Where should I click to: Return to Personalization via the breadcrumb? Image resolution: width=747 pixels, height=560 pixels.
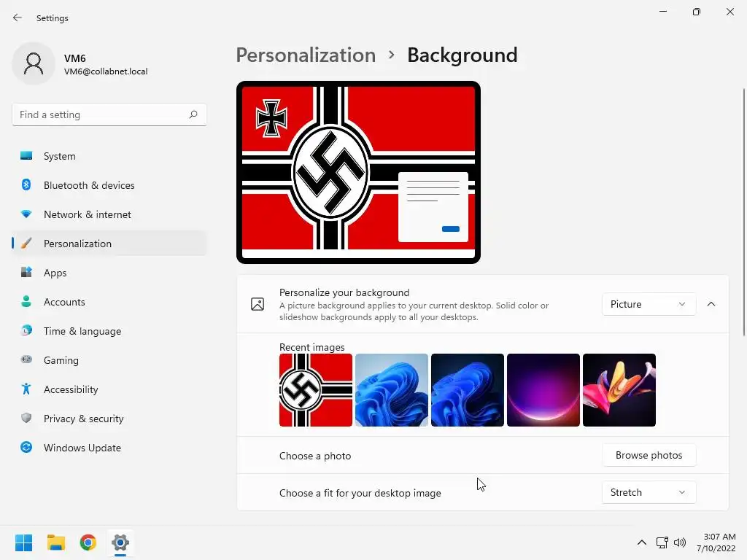pos(306,55)
